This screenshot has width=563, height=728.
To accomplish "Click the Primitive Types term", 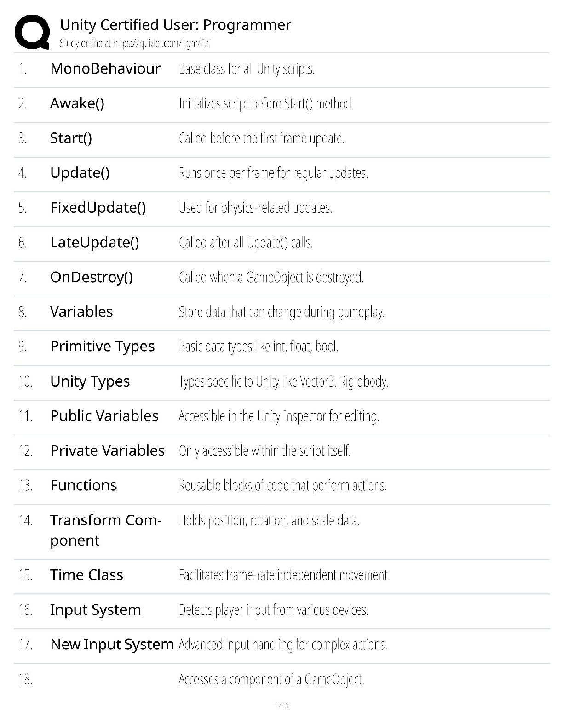I will pyautogui.click(x=102, y=347).
